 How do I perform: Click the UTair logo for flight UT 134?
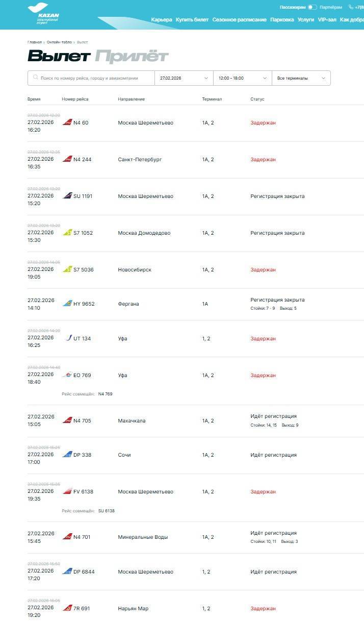69,338
